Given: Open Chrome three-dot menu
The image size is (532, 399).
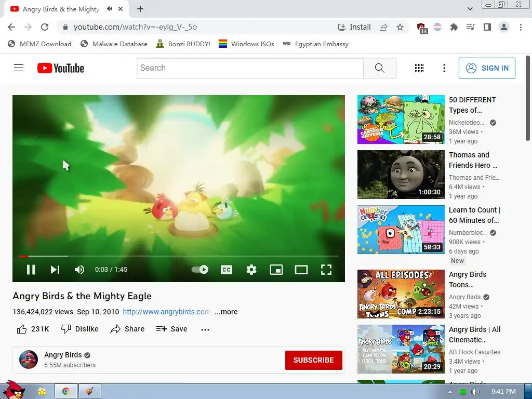Looking at the screenshot, I should [521, 27].
